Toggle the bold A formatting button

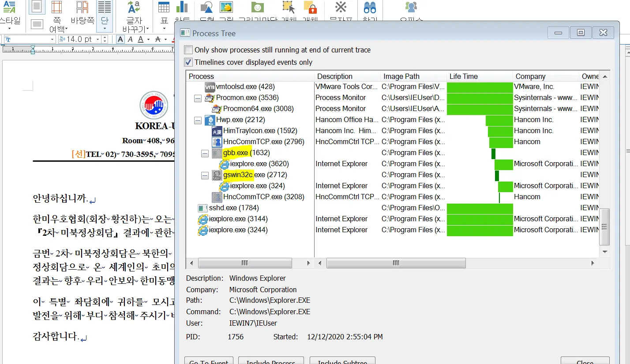click(120, 39)
